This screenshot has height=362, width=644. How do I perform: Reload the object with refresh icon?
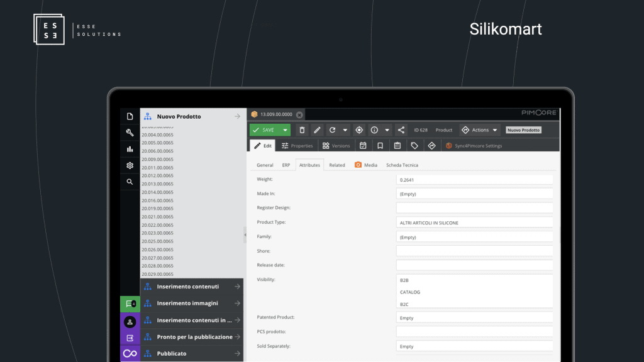click(332, 130)
